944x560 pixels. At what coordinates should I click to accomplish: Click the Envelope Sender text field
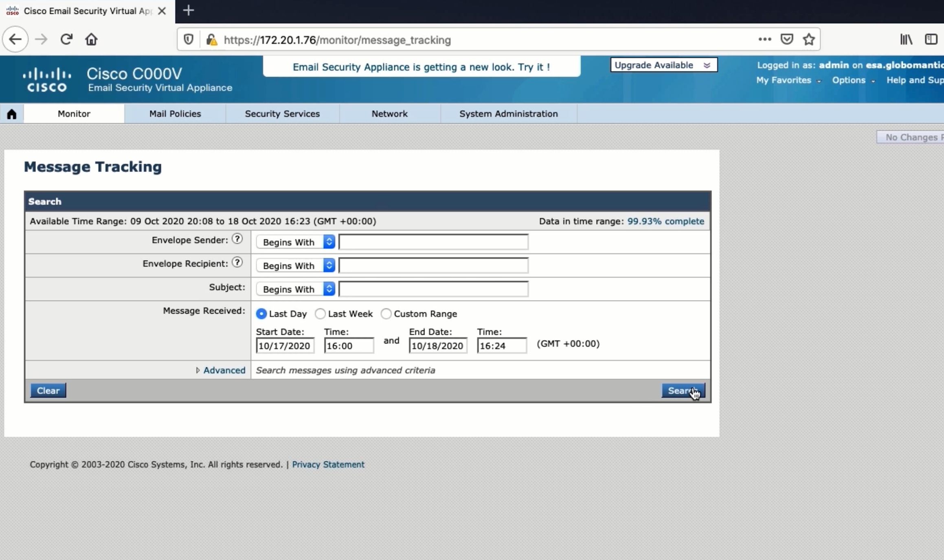point(433,242)
